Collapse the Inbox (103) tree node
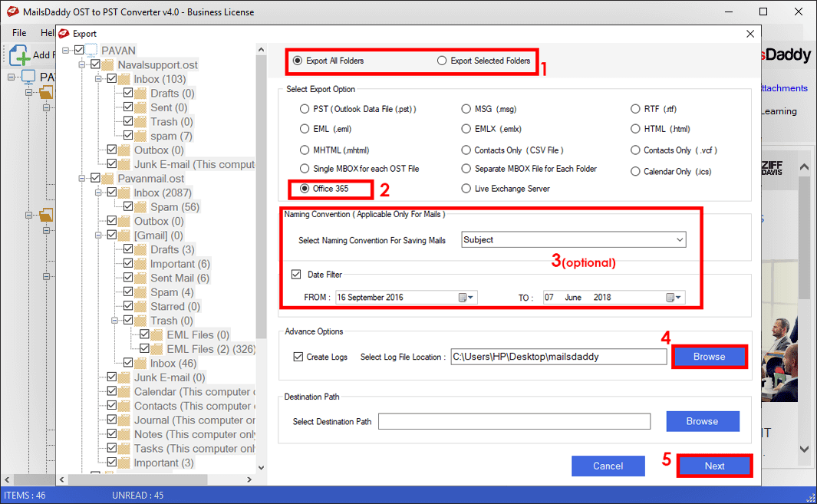The width and height of the screenshot is (817, 504). tap(98, 79)
